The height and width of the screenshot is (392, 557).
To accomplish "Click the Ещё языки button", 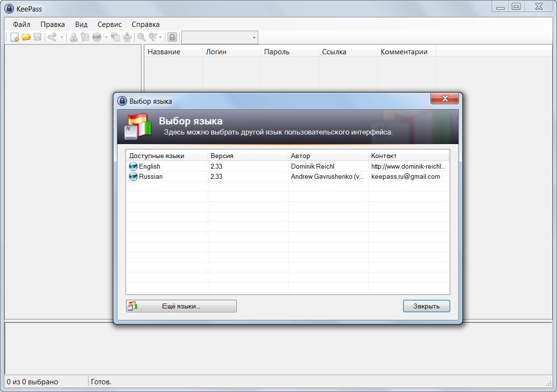I will tap(181, 306).
